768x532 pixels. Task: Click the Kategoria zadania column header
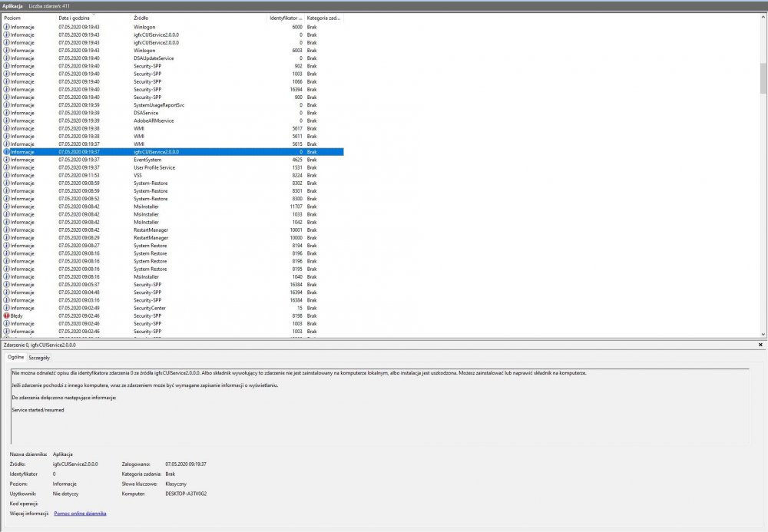click(x=323, y=17)
